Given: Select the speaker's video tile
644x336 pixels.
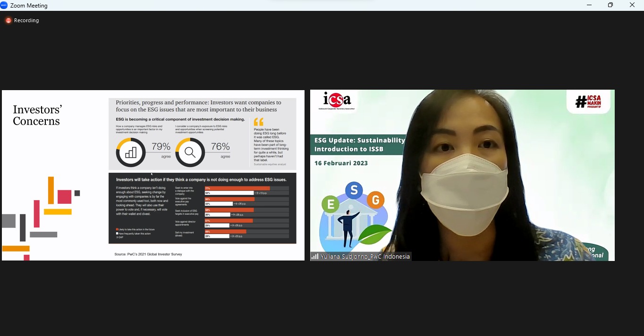Looking at the screenshot, I should [462, 175].
